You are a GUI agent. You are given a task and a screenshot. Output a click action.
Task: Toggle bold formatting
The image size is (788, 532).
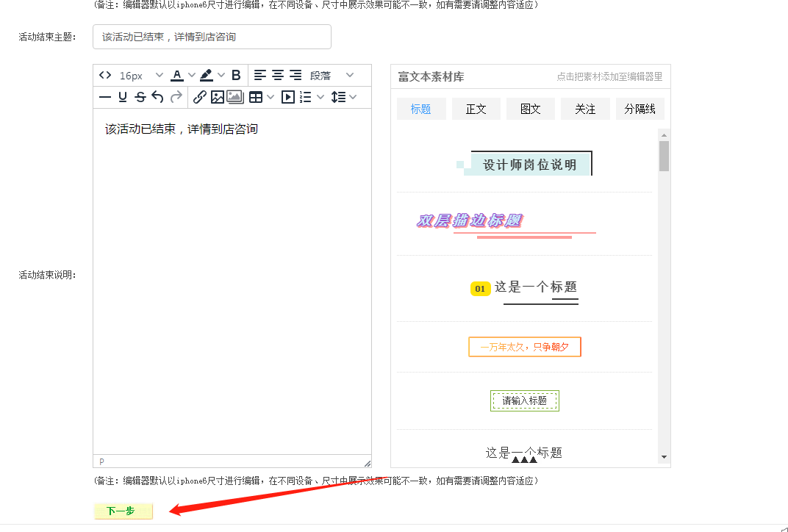pyautogui.click(x=236, y=75)
